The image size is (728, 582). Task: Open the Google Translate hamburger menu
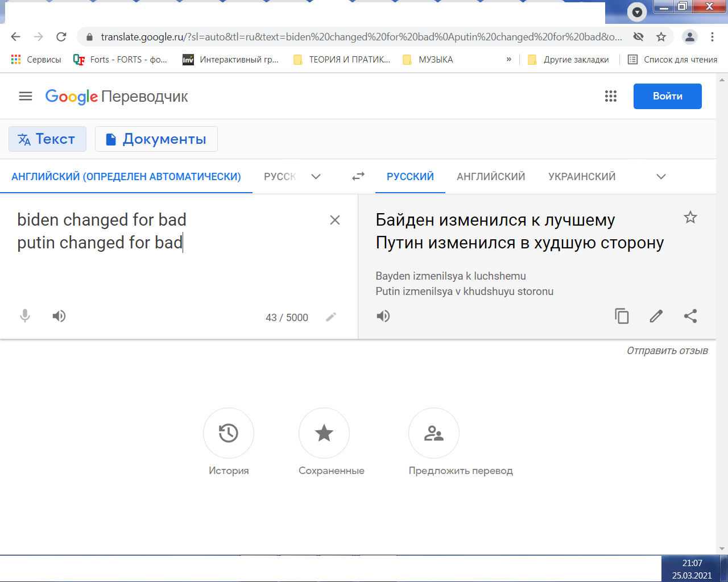tap(26, 96)
